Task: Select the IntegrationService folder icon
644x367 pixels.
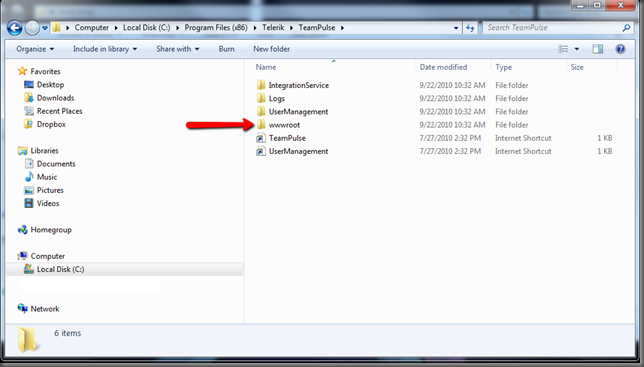Action: point(261,85)
